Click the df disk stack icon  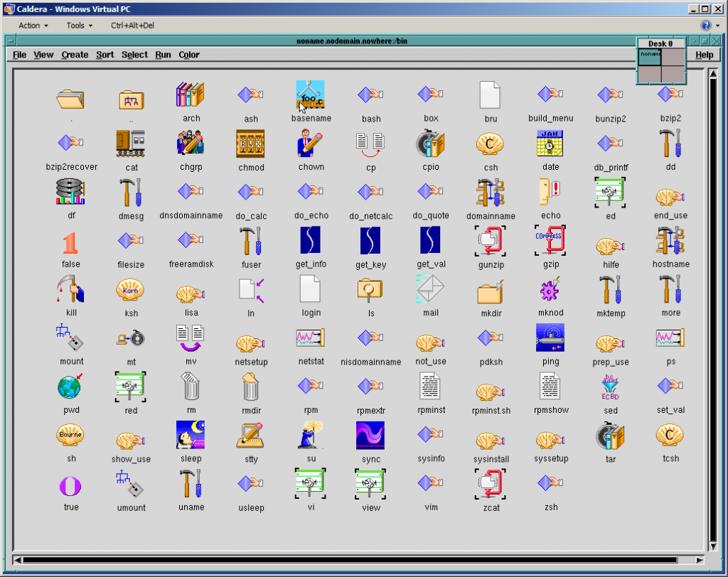pyautogui.click(x=70, y=192)
